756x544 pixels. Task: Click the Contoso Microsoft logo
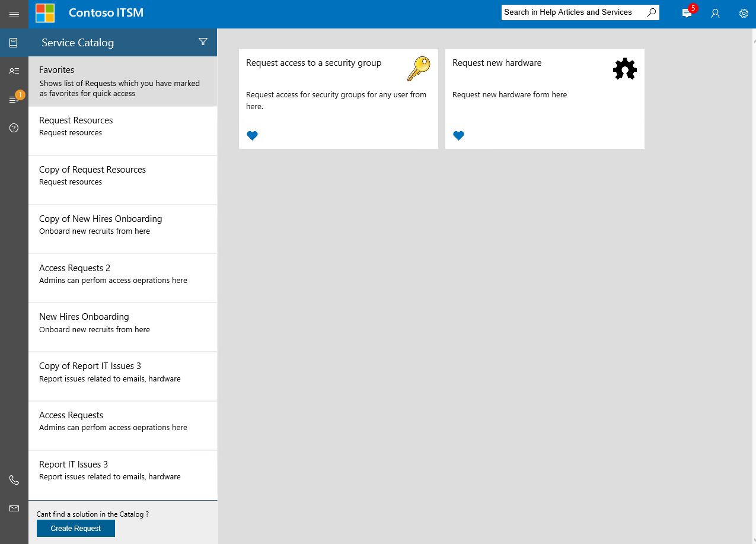(x=45, y=13)
